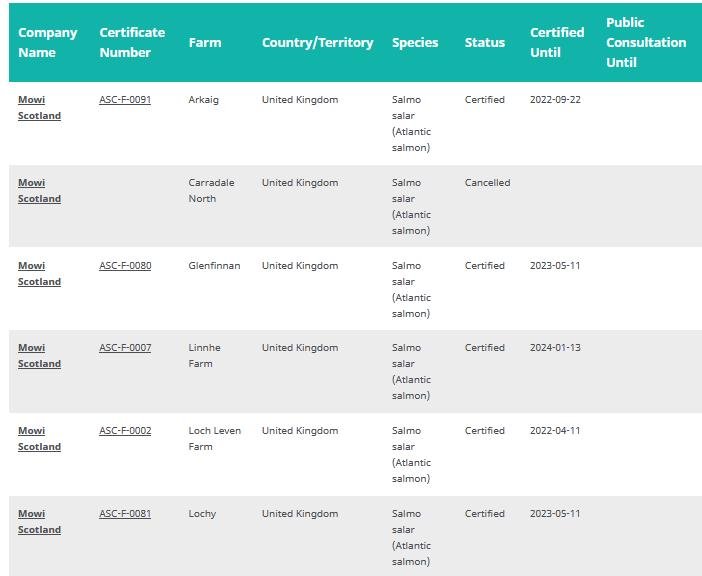Click United Kingdom in Arkaig row
702x576 pixels.
point(300,99)
